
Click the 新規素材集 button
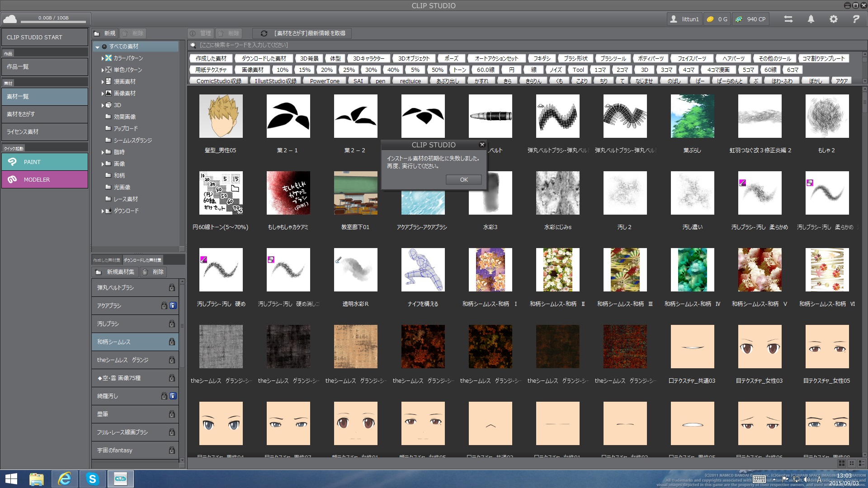click(115, 272)
